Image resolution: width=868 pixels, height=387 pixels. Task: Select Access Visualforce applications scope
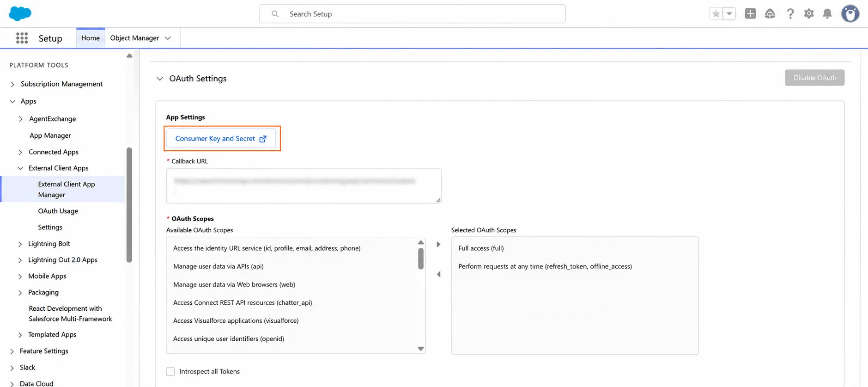click(236, 320)
